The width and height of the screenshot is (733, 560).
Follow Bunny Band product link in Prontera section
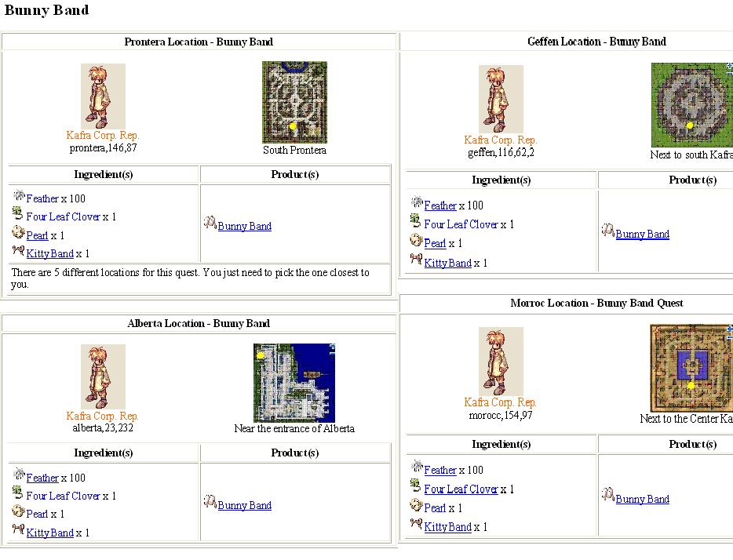(245, 226)
